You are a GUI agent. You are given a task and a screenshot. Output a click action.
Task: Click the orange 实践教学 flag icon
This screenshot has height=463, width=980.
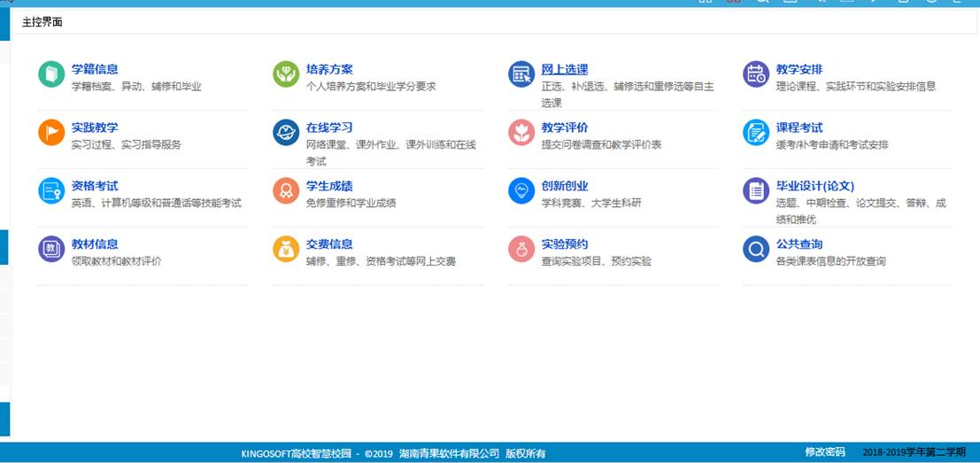tap(51, 133)
